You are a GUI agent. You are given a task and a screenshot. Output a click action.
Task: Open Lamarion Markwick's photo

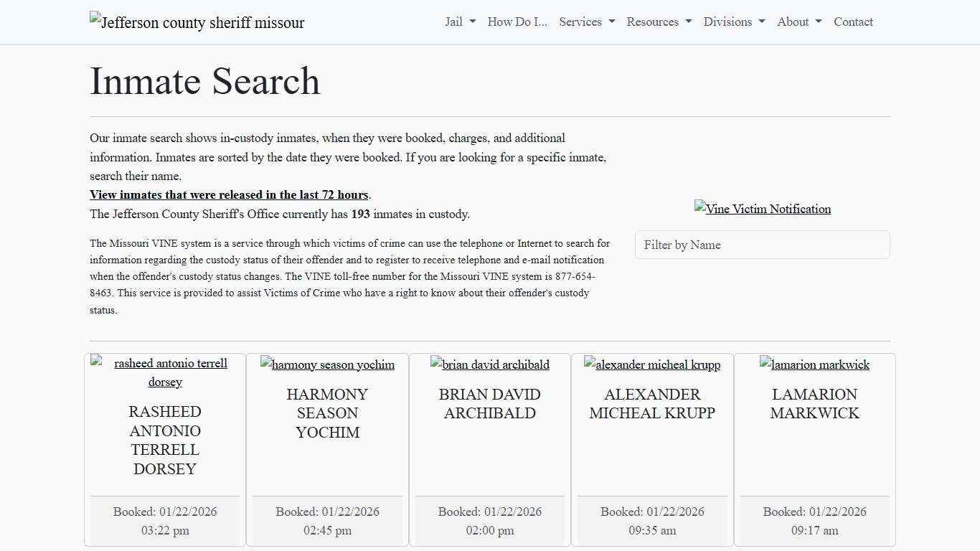[x=814, y=364]
